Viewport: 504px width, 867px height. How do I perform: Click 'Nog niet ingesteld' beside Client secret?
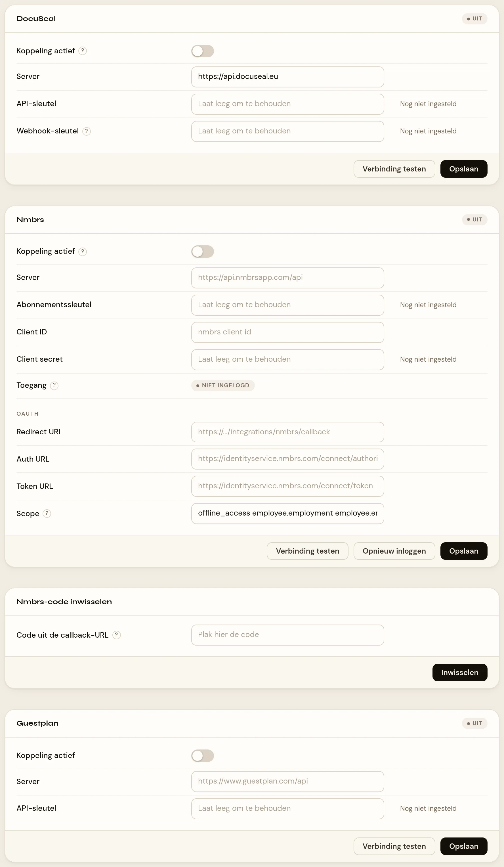(428, 359)
